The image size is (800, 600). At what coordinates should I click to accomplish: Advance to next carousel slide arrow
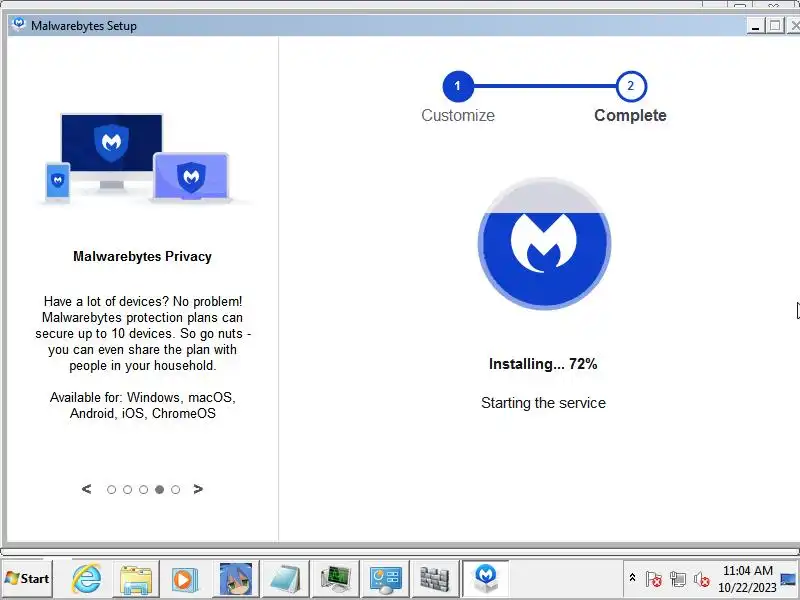coord(198,489)
